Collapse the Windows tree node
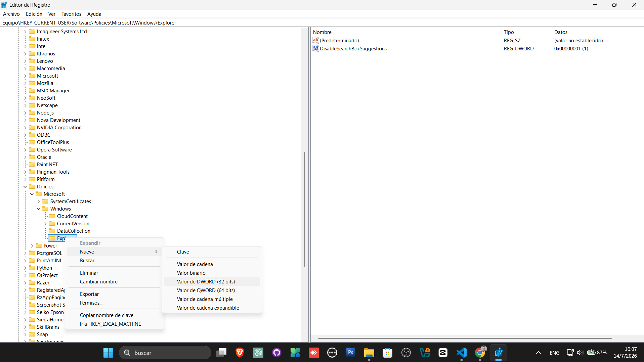This screenshot has width=644, height=362. [x=39, y=209]
